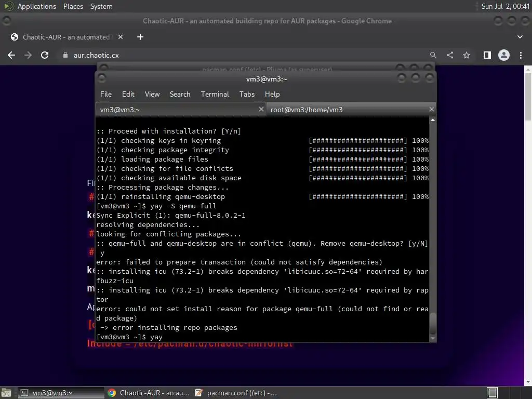Open the System menu in top panel
The image size is (532, 399).
click(x=101, y=6)
